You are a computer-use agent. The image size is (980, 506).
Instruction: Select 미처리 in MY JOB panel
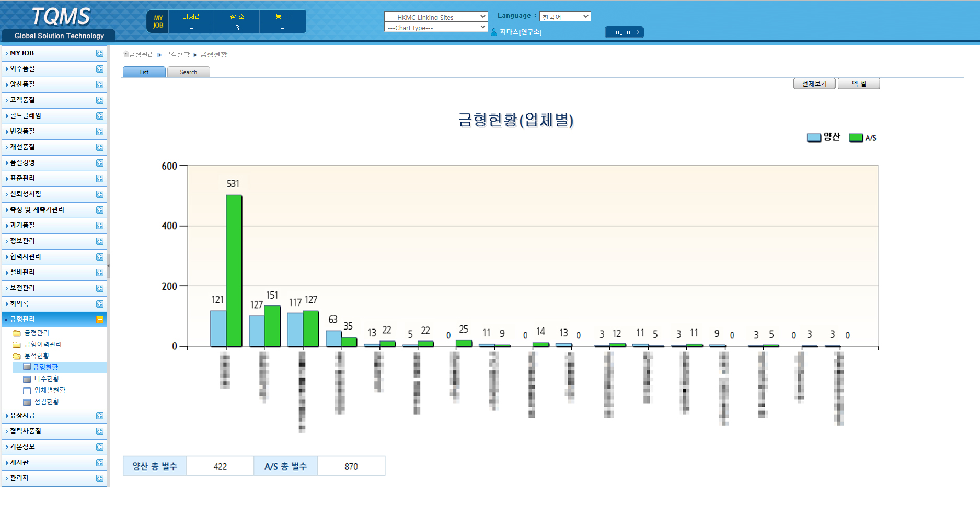coord(191,16)
